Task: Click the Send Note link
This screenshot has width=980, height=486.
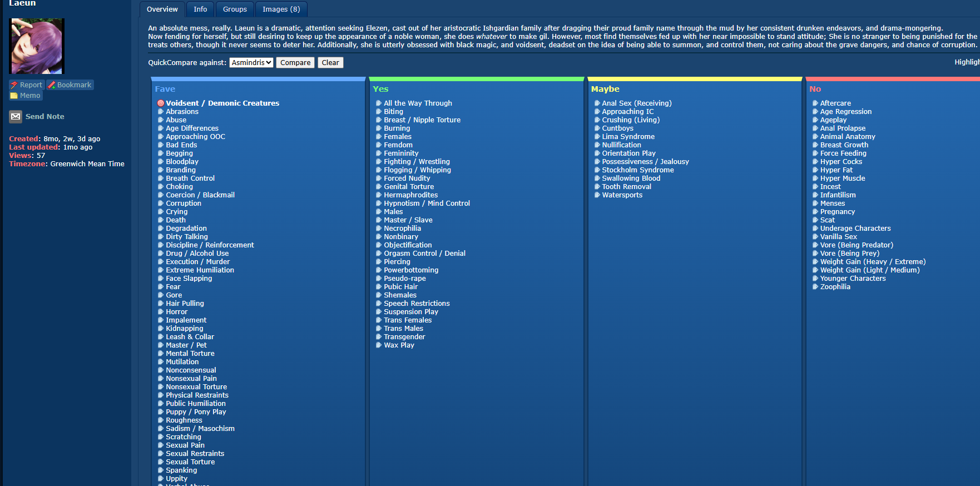Action: [45, 117]
